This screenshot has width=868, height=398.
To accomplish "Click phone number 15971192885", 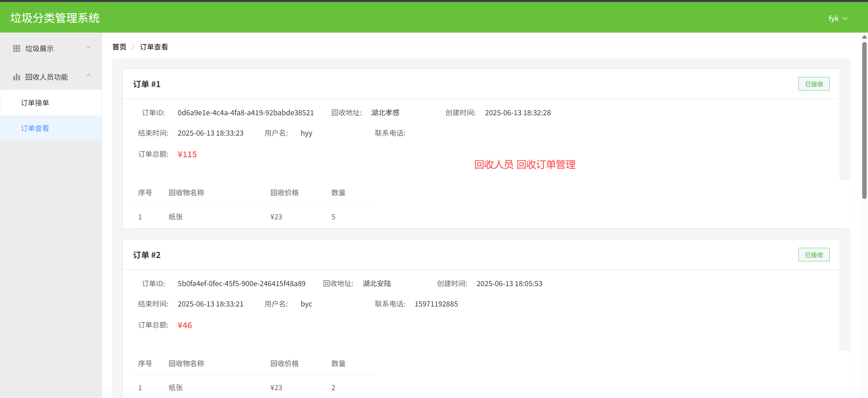I will click(436, 304).
